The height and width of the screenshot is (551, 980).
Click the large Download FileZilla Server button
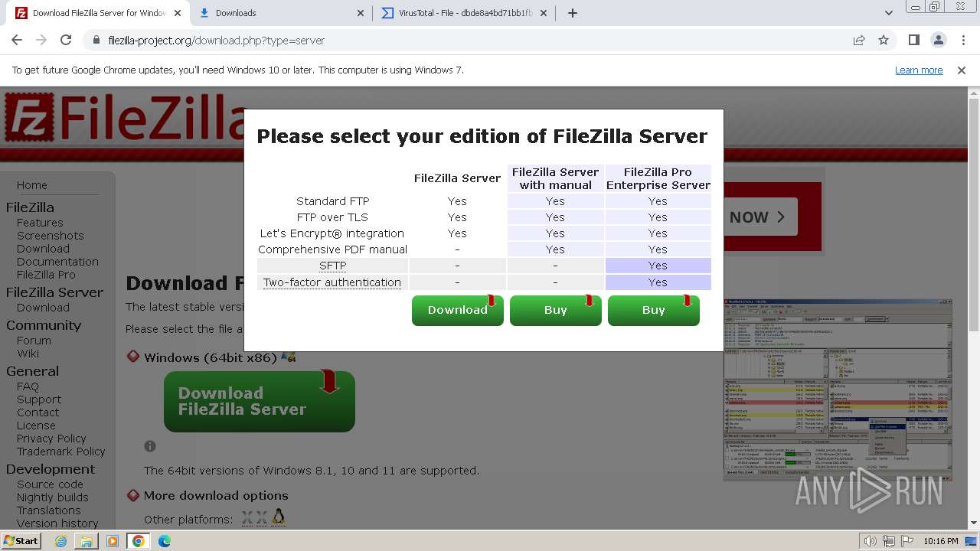(x=260, y=402)
